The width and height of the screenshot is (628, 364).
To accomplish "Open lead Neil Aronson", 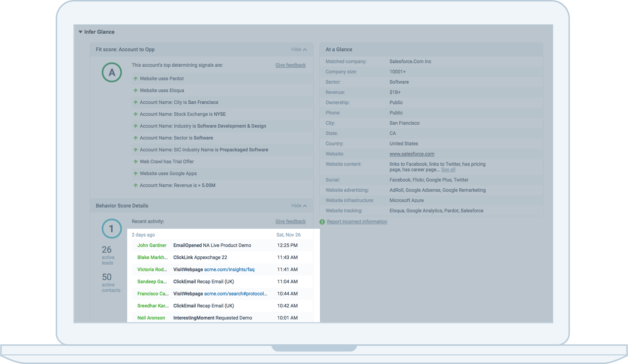I will pyautogui.click(x=151, y=318).
